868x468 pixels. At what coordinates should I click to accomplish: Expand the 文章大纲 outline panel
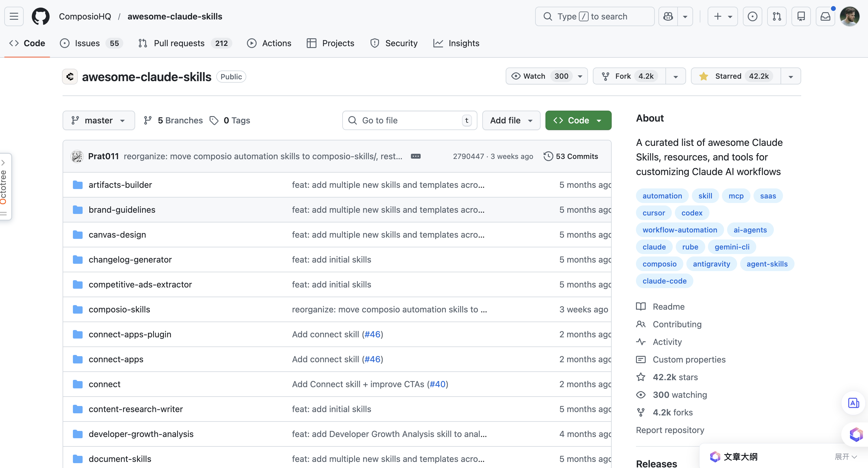point(846,456)
